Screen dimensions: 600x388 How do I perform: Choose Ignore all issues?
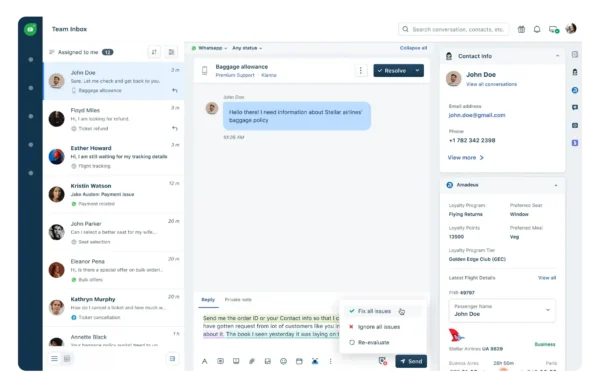pyautogui.click(x=380, y=327)
